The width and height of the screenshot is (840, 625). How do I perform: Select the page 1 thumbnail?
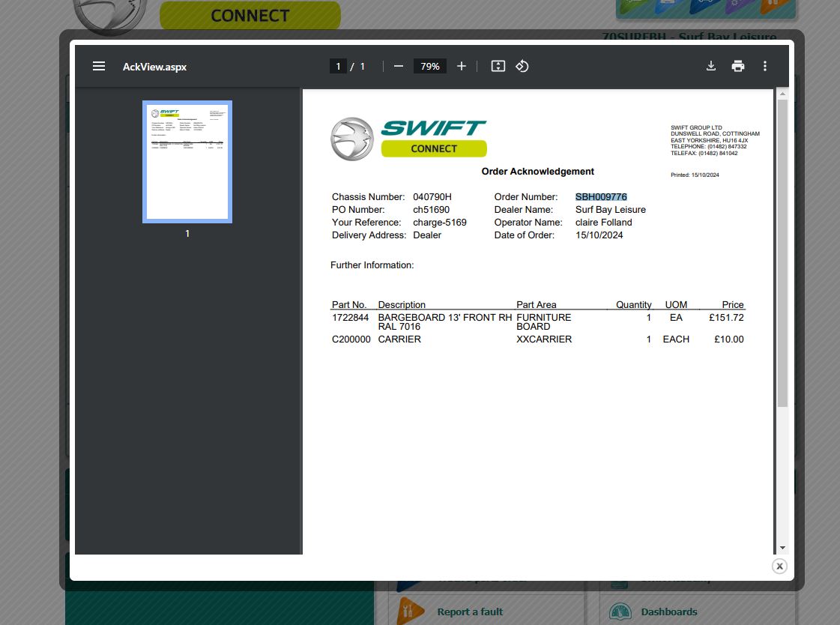(x=187, y=162)
